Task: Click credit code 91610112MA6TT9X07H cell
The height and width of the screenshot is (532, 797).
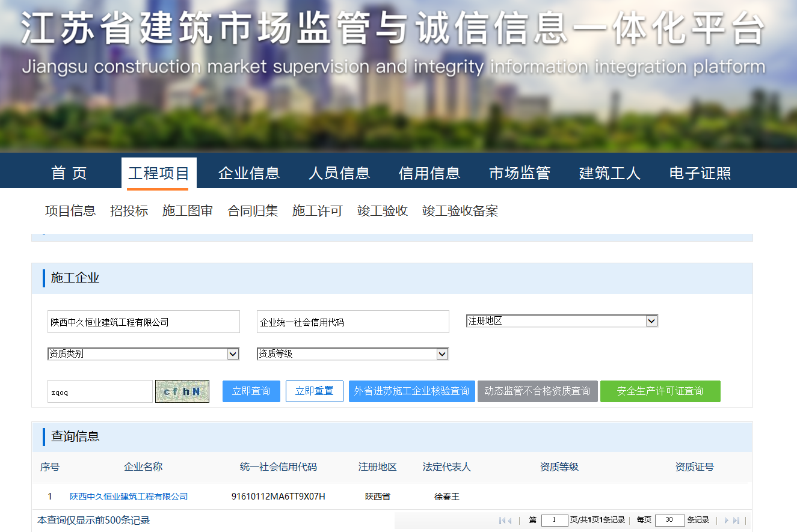Action: point(278,497)
